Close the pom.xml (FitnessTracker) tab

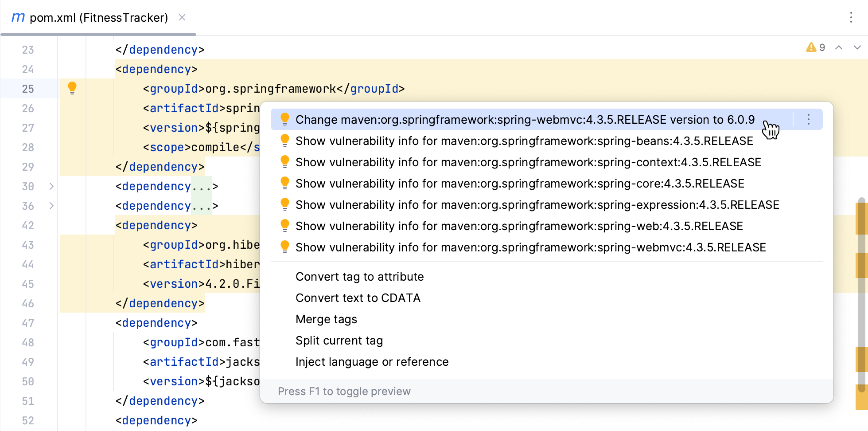[182, 18]
